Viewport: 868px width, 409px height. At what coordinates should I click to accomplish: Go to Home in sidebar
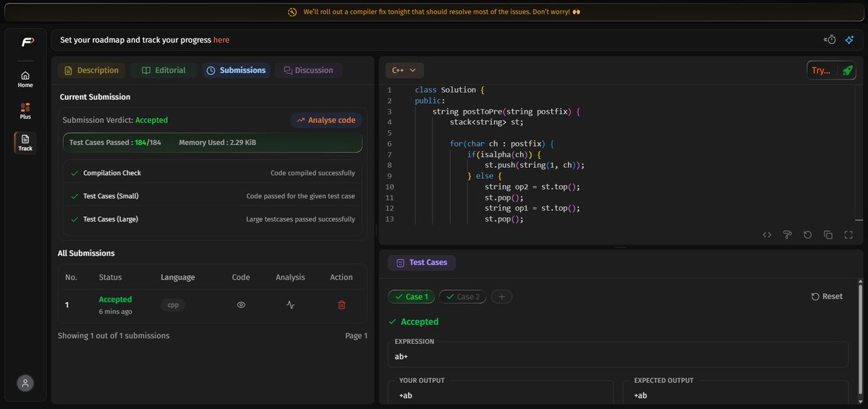[25, 79]
